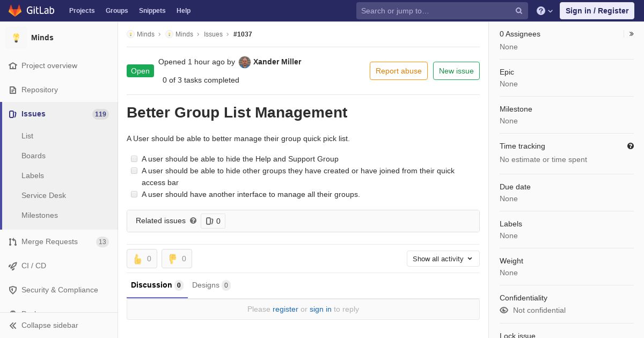Open the Help question mark menu

(x=545, y=11)
